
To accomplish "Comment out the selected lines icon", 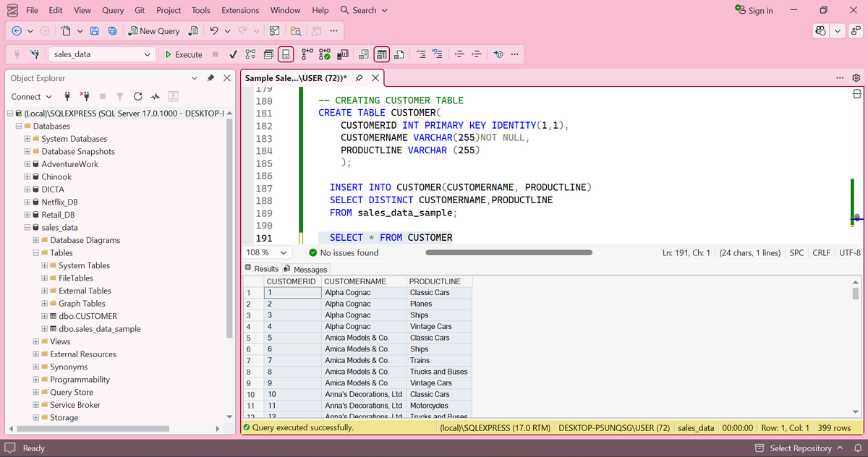I will (x=420, y=54).
